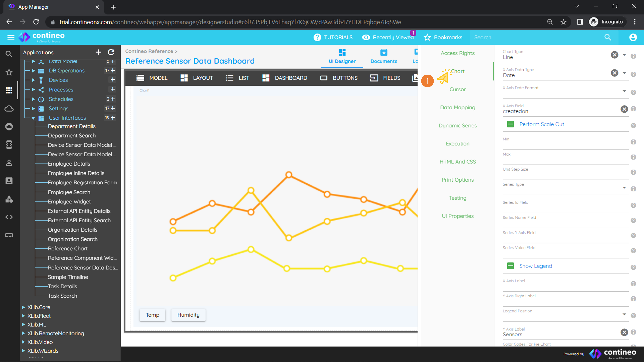Click the user account avatar icon
The image size is (644, 362).
click(x=633, y=37)
